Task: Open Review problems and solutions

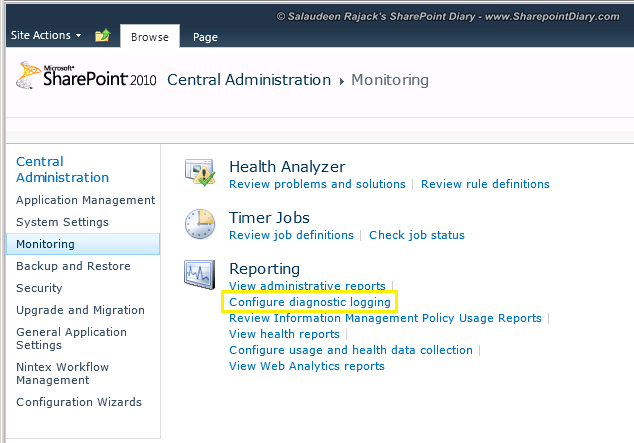Action: [317, 184]
